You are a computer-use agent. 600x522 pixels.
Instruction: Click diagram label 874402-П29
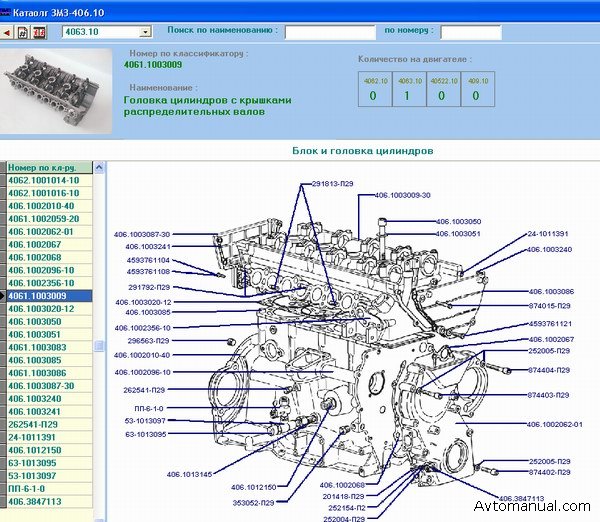point(549,473)
